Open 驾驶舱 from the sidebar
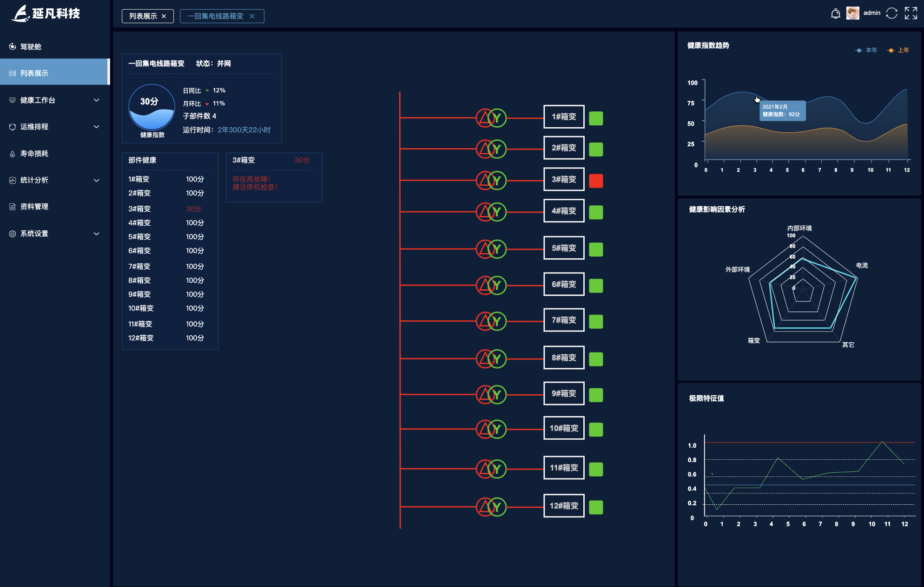Image resolution: width=924 pixels, height=587 pixels. (x=31, y=46)
